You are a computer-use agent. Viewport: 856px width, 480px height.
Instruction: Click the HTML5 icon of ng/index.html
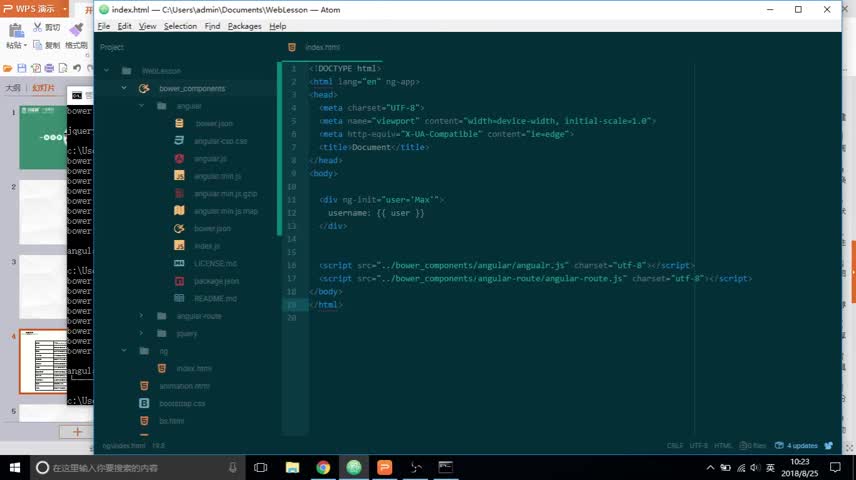click(162, 368)
